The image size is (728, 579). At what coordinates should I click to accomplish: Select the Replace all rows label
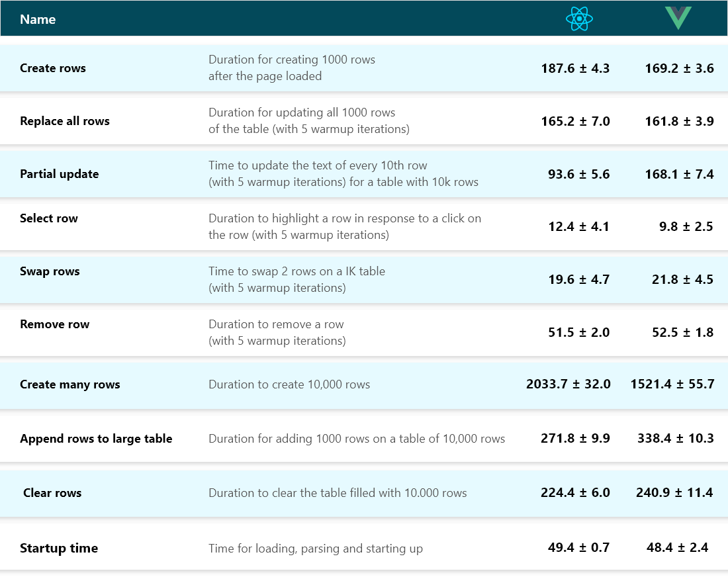65,121
